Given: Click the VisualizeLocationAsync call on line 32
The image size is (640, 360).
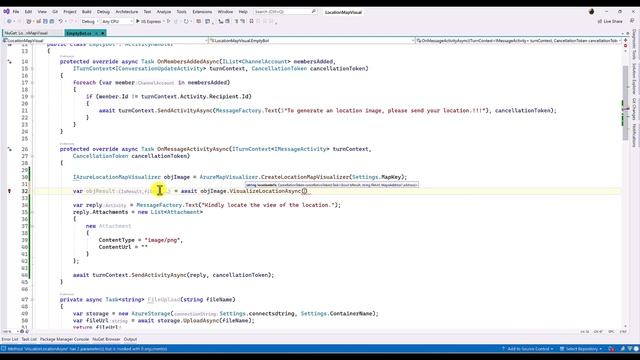Looking at the screenshot, I should pos(265,191).
